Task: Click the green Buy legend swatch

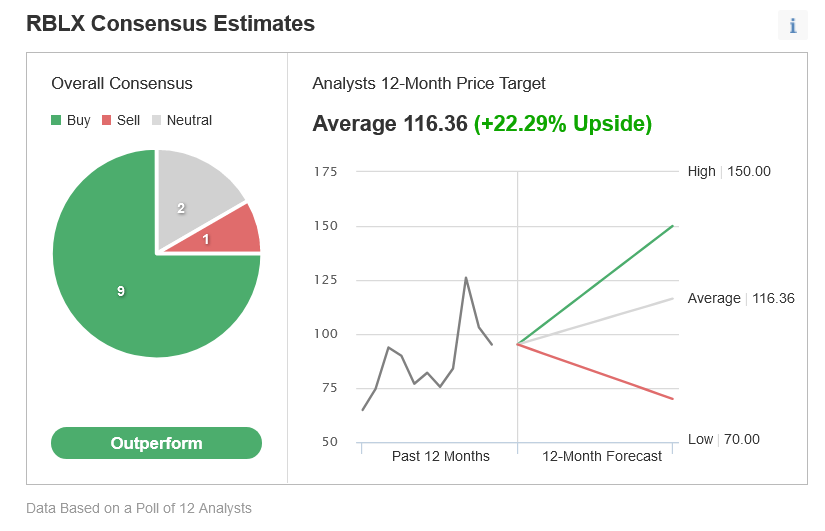Action: [x=56, y=121]
